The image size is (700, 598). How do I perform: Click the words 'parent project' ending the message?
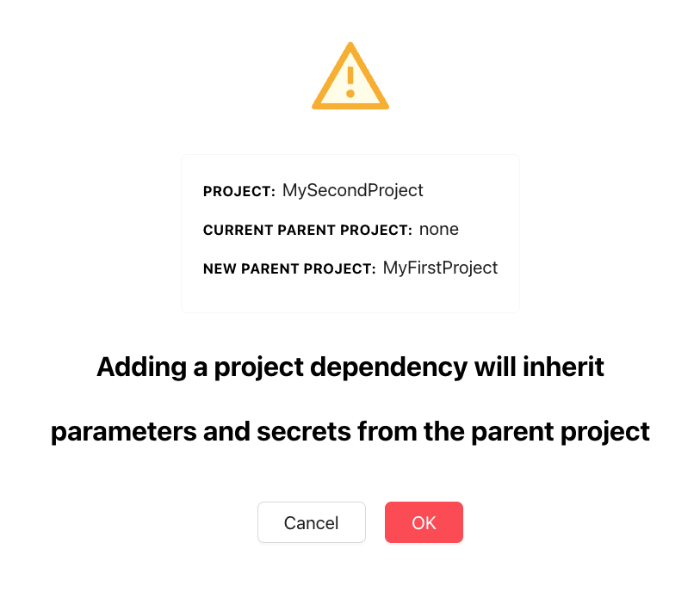pos(561,433)
